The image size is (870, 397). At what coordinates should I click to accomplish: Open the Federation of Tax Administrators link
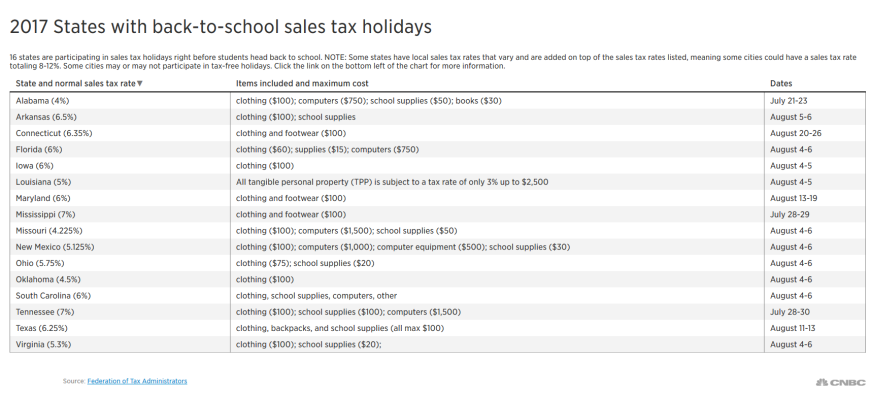coord(137,381)
